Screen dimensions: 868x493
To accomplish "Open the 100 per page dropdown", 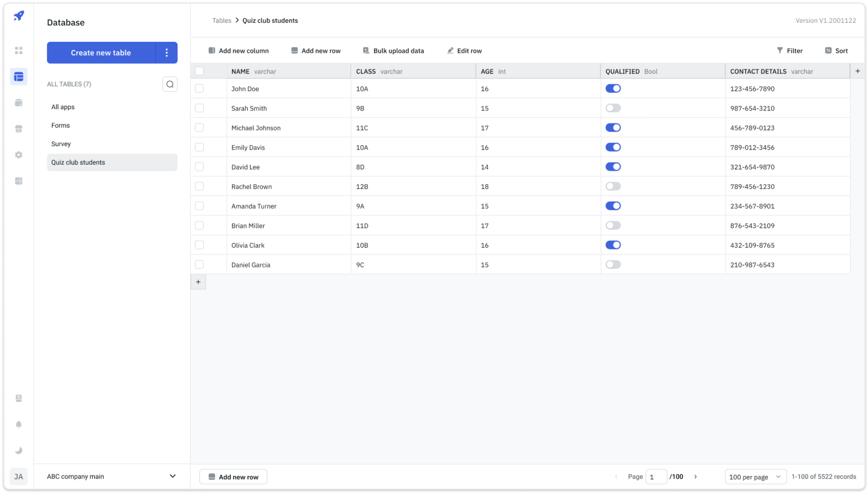I will point(755,477).
